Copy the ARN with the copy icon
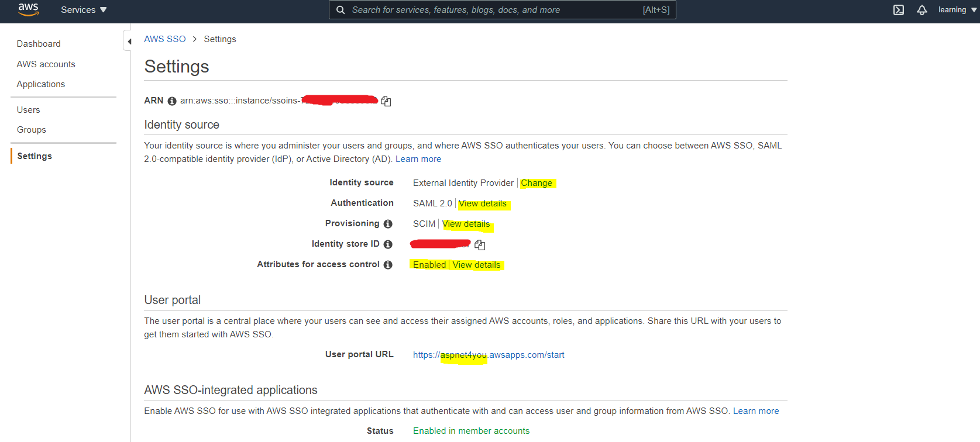 386,101
